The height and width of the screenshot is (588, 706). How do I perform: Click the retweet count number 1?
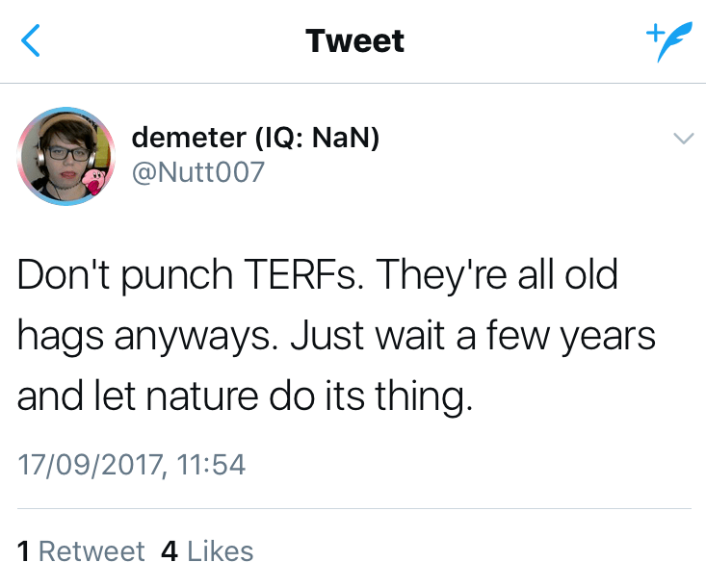24,551
